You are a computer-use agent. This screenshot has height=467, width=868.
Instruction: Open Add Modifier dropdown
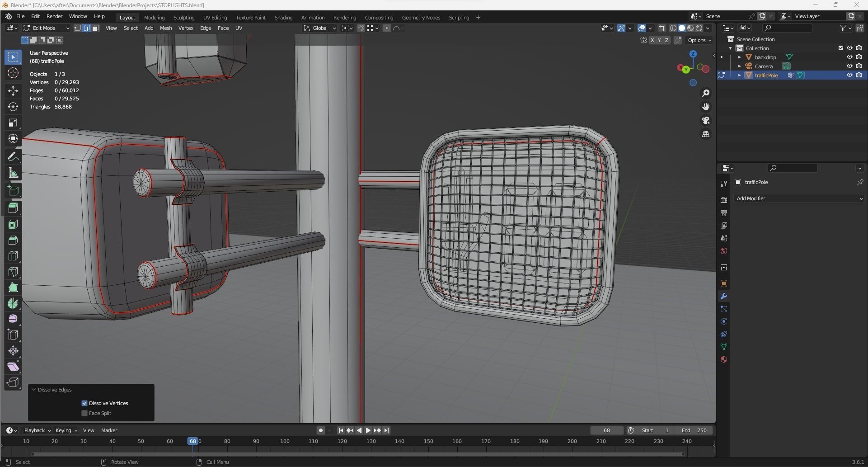pyautogui.click(x=799, y=198)
